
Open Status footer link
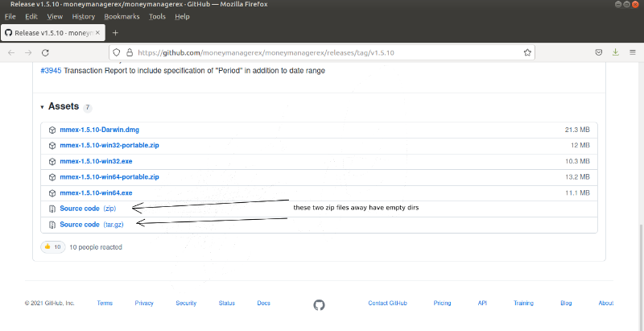point(227,303)
